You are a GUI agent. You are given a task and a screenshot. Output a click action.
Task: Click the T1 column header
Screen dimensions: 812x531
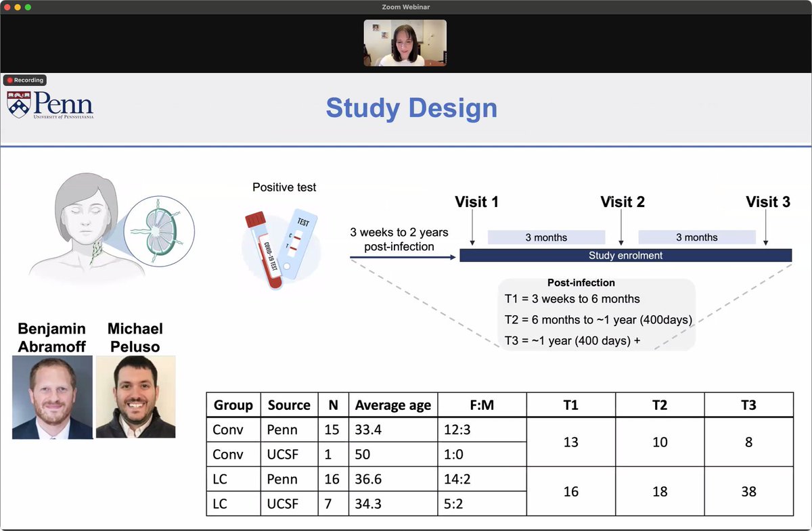pyautogui.click(x=571, y=405)
